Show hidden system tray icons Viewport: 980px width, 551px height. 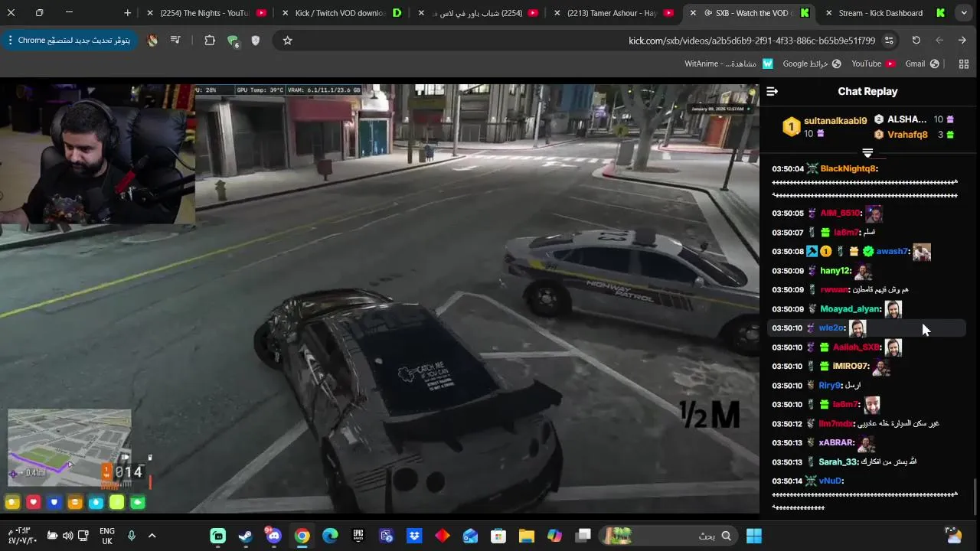(x=152, y=536)
